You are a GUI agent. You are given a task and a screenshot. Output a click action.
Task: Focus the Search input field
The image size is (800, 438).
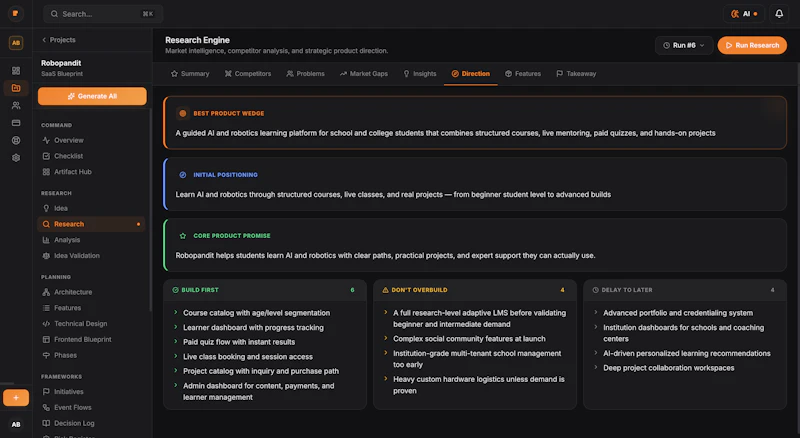[x=103, y=14]
